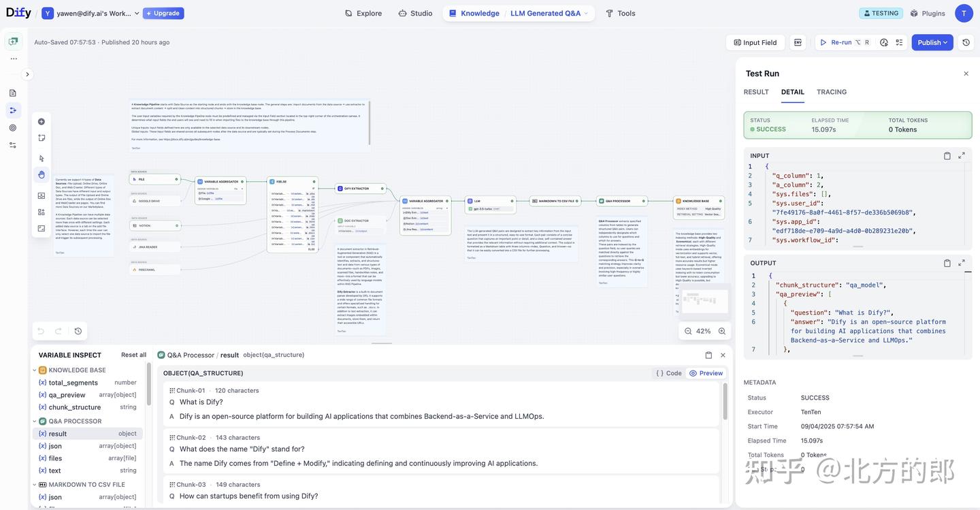
Task: Click Reset all in Variable Inspect
Action: click(x=133, y=355)
